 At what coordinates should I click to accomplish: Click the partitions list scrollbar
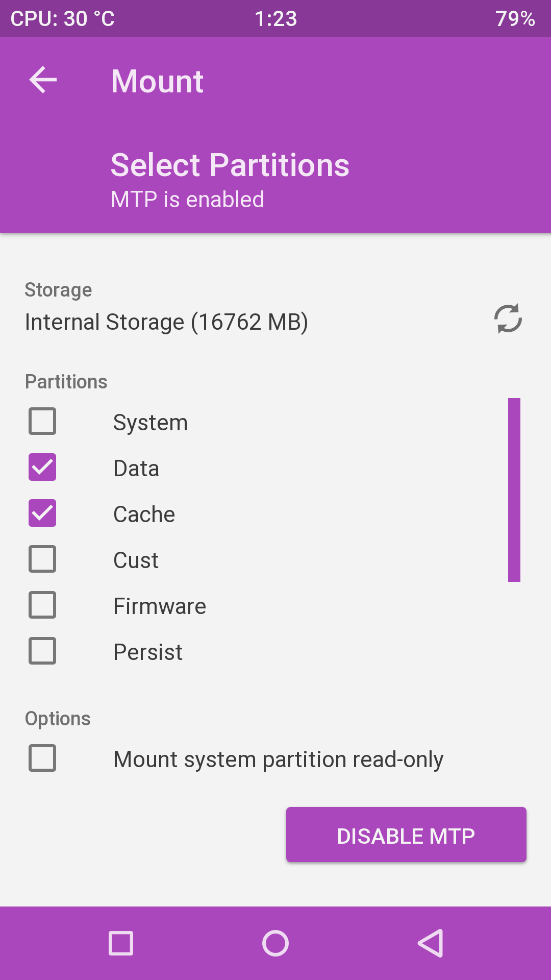click(x=514, y=490)
